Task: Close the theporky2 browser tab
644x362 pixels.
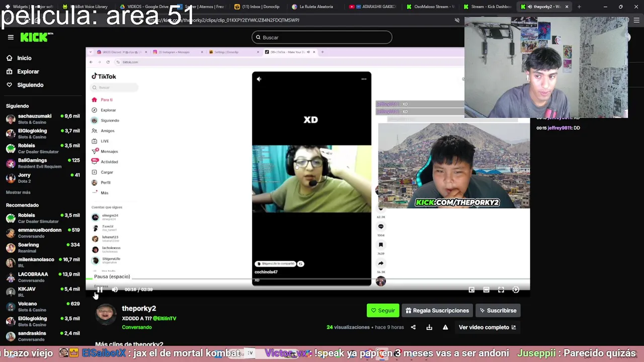Action: 567,7
